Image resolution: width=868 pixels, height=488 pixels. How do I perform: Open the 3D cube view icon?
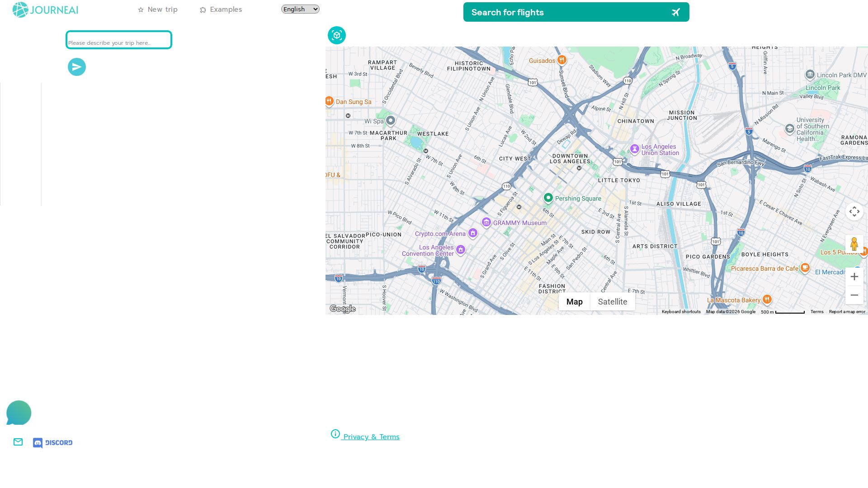coord(337,35)
